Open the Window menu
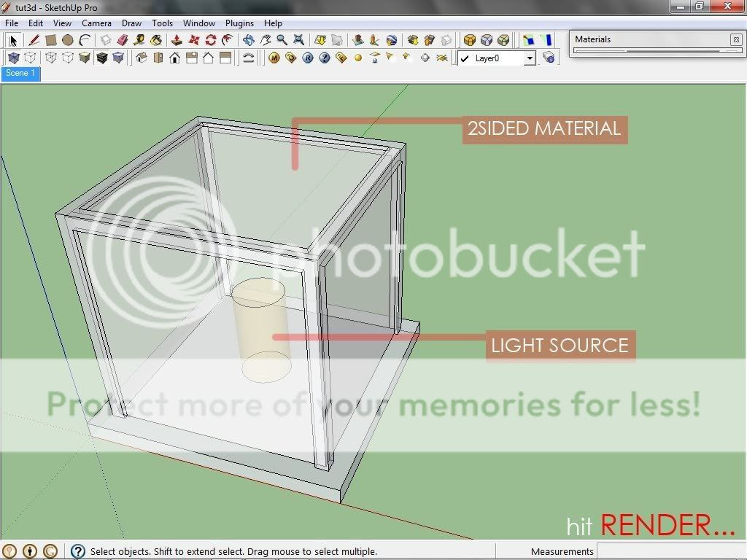The height and width of the screenshot is (560, 747). [198, 23]
